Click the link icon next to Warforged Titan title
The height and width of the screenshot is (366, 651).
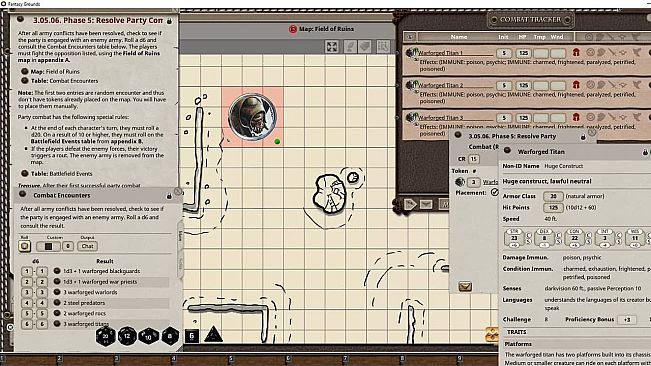pyautogui.click(x=507, y=151)
